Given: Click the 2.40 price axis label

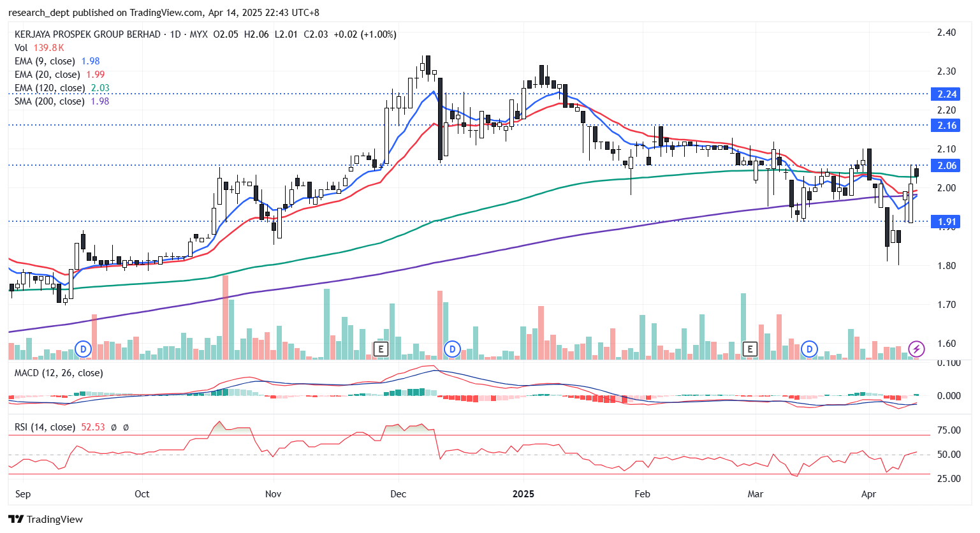Looking at the screenshot, I should pyautogui.click(x=946, y=33).
